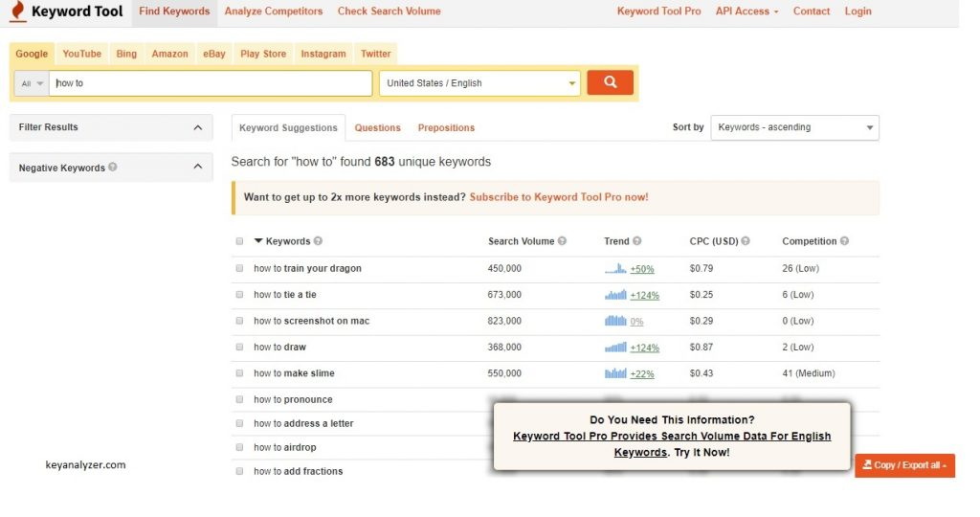980x517 pixels.
Task: Check the box for how to add fractions
Action: [239, 471]
